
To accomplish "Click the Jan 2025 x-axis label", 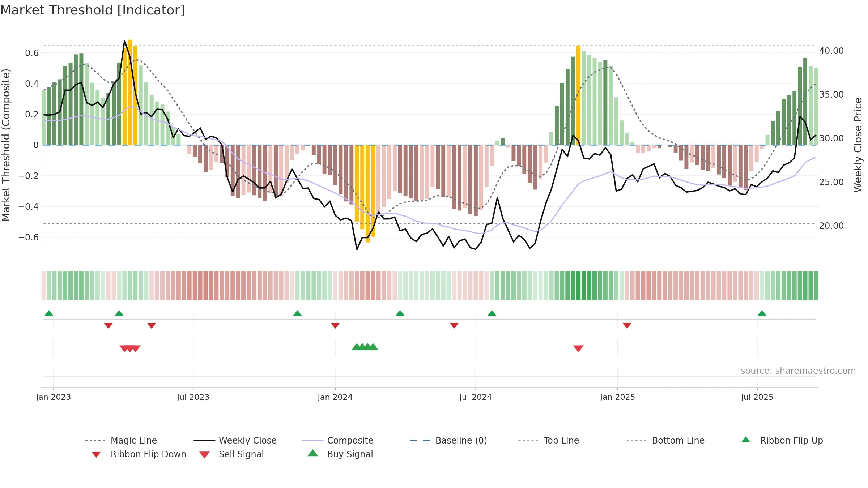I will pyautogui.click(x=618, y=397).
